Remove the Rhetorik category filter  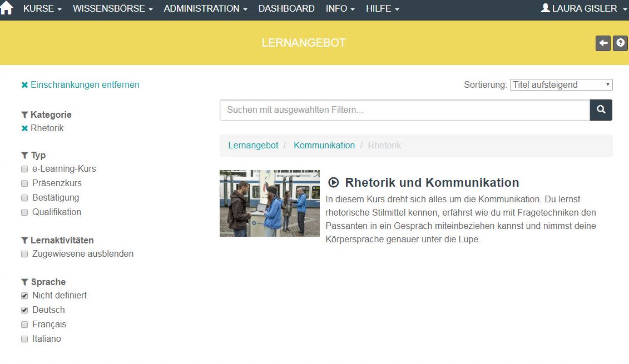[24, 128]
